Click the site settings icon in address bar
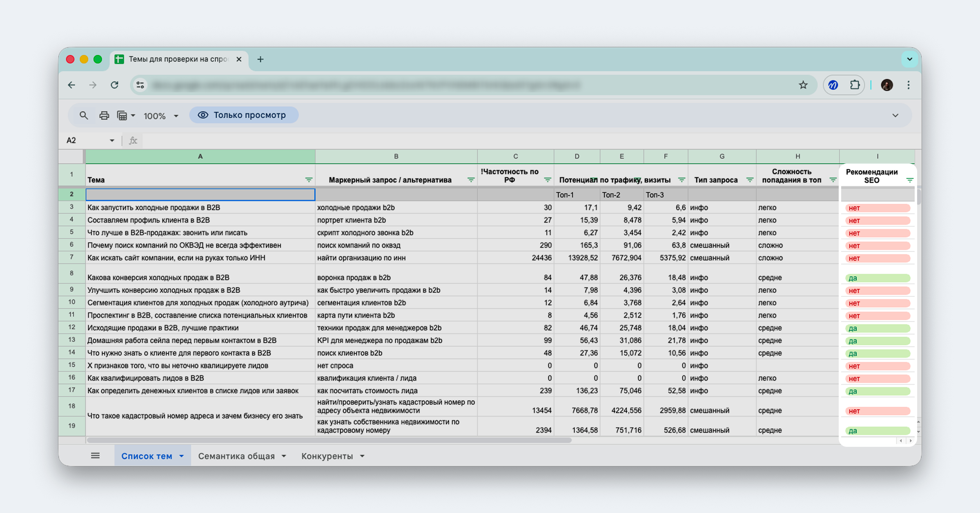The width and height of the screenshot is (980, 513). tap(140, 85)
